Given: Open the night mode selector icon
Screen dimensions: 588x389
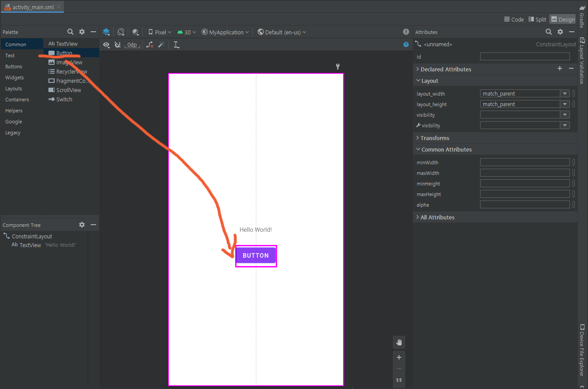Looking at the screenshot, I should pyautogui.click(x=136, y=32).
